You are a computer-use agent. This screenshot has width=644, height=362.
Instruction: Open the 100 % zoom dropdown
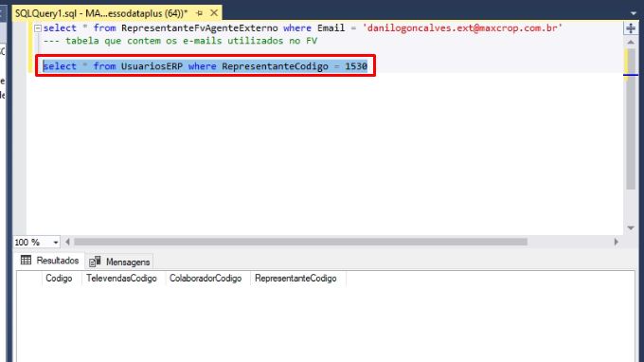point(56,243)
